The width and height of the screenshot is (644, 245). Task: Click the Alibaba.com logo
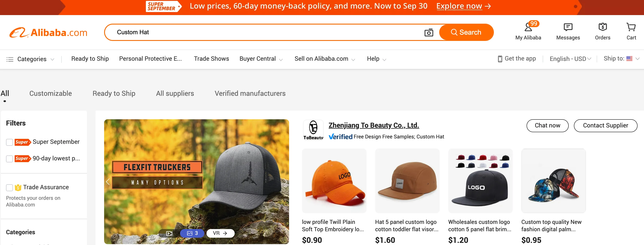coord(48,33)
